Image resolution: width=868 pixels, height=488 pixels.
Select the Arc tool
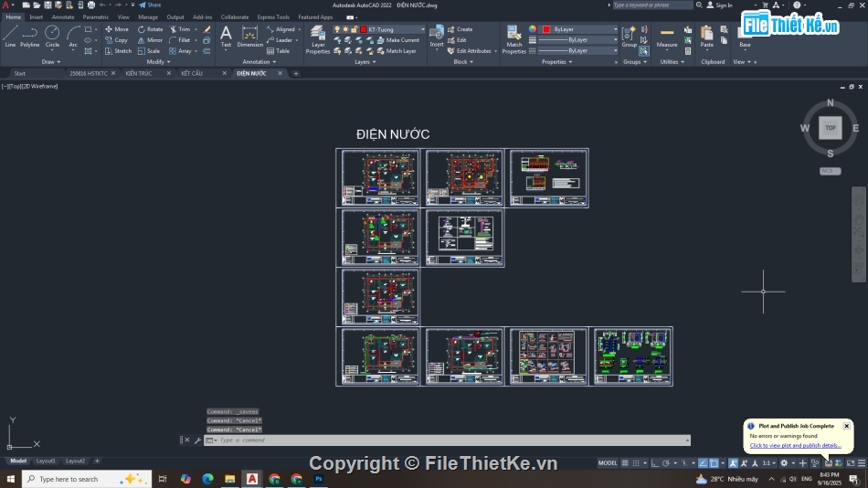tap(73, 37)
